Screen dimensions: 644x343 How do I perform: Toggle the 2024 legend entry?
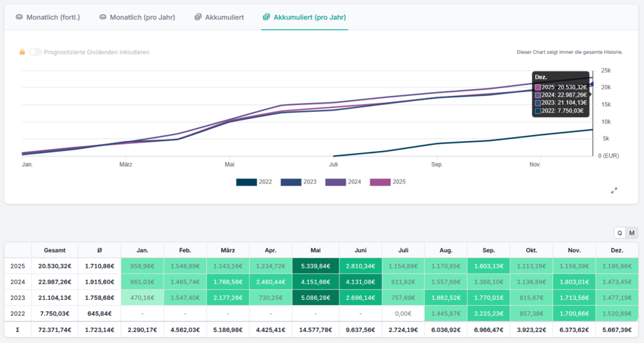click(335, 182)
